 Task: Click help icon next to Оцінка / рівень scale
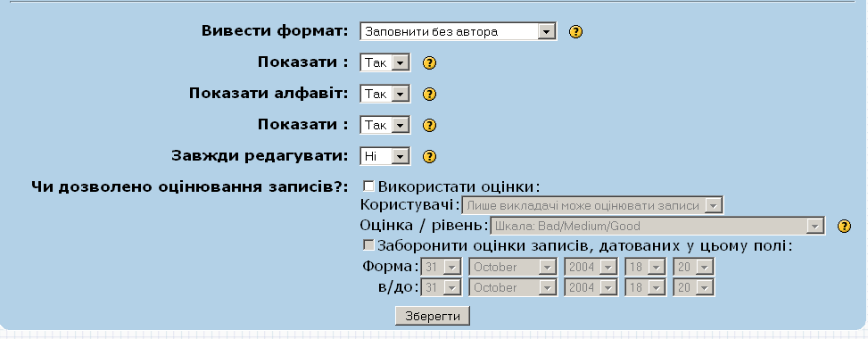click(x=844, y=226)
